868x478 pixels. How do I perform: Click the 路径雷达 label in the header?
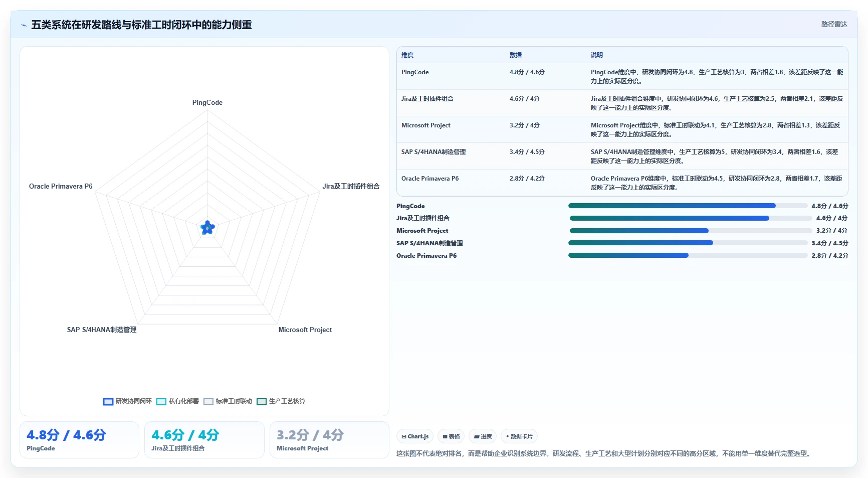click(x=834, y=24)
